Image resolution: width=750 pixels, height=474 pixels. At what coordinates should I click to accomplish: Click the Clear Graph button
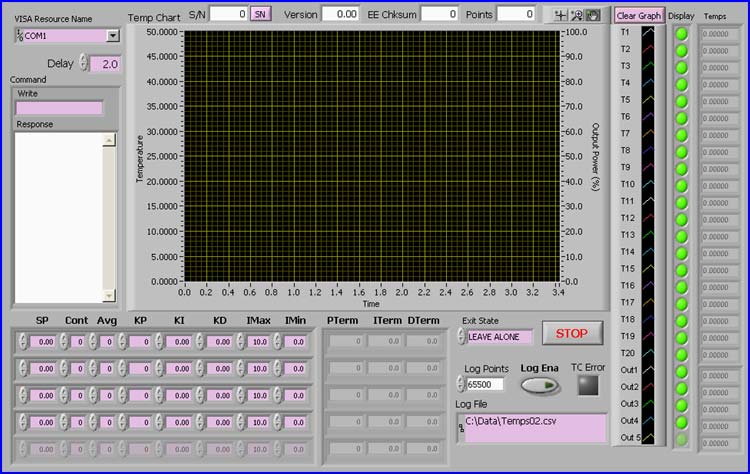pos(639,16)
